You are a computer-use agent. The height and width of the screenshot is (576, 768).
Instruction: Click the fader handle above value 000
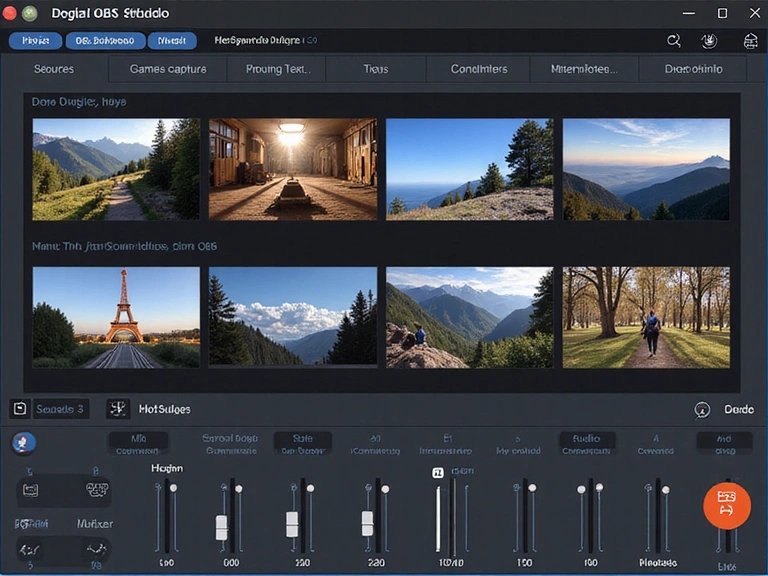coord(221,527)
